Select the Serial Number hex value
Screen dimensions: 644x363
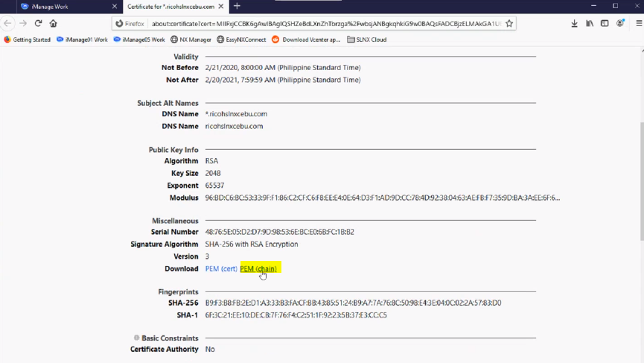click(280, 232)
